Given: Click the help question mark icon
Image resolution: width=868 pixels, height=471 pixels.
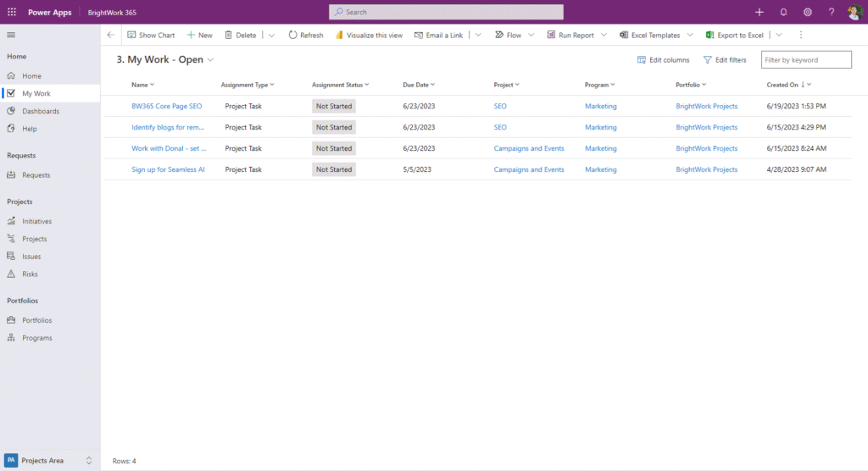Looking at the screenshot, I should coord(832,12).
